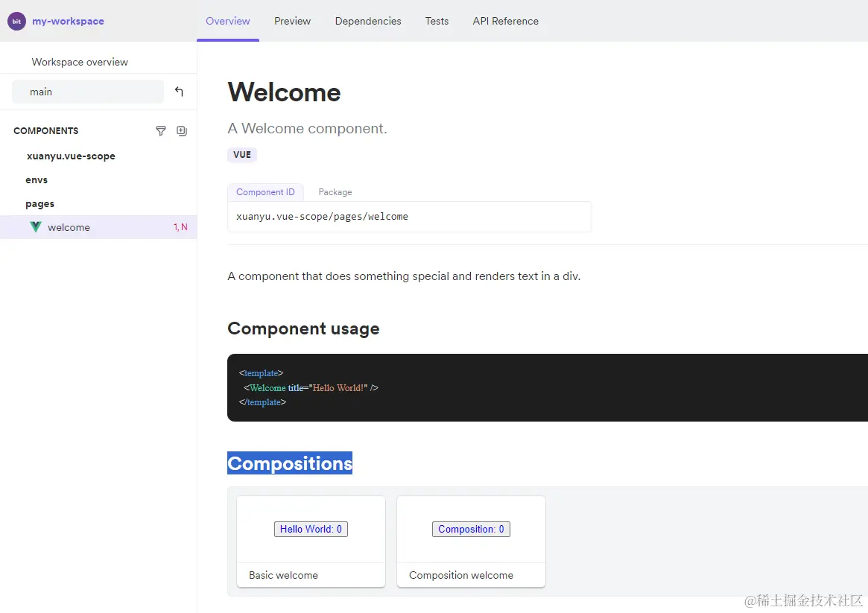868x613 pixels.
Task: Click the Bit logo icon
Action: (x=16, y=22)
